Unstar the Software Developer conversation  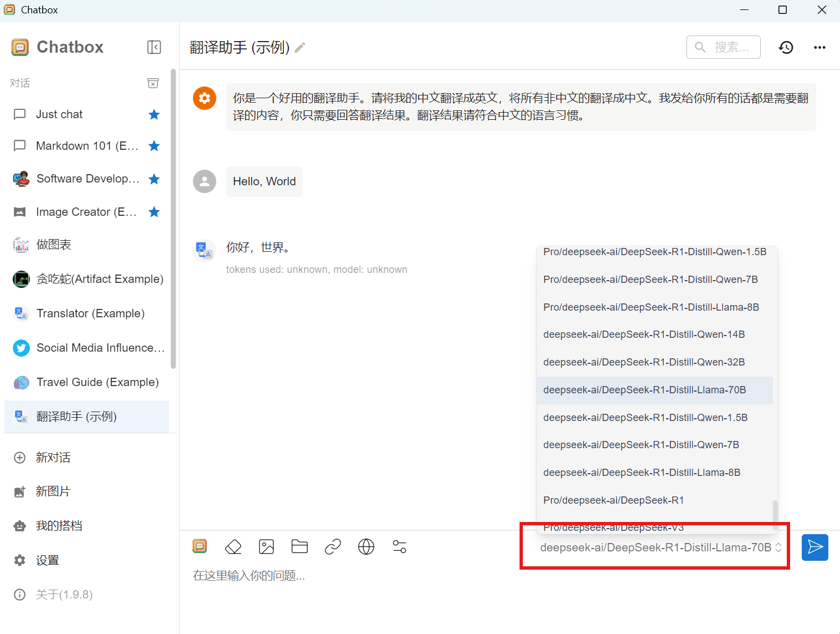[154, 179]
